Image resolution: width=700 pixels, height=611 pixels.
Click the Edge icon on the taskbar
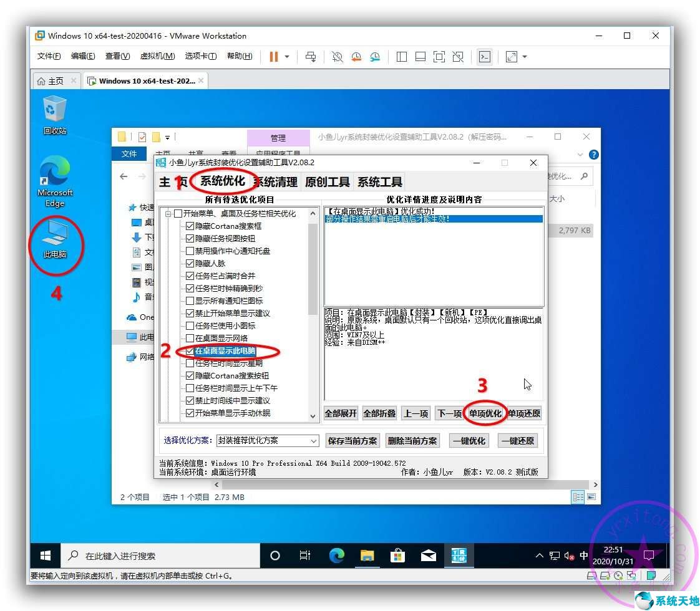[x=336, y=556]
